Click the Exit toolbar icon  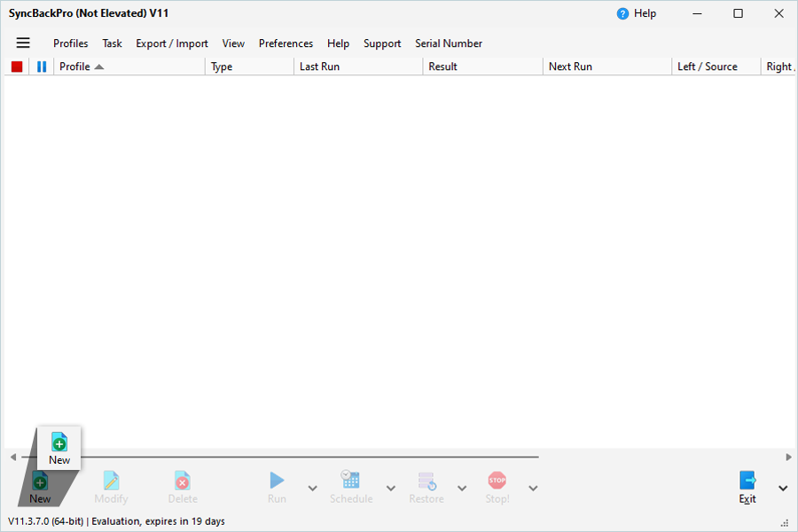(747, 480)
